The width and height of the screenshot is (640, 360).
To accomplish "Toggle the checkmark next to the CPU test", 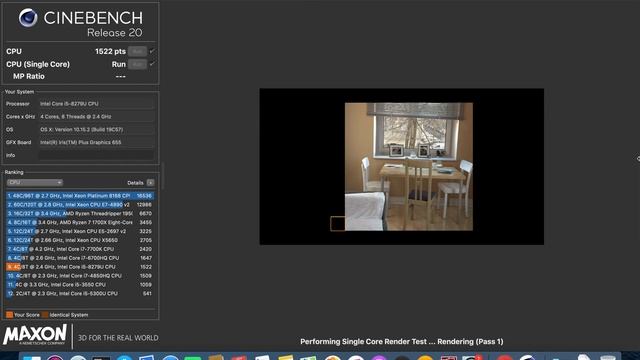I will (x=152, y=51).
